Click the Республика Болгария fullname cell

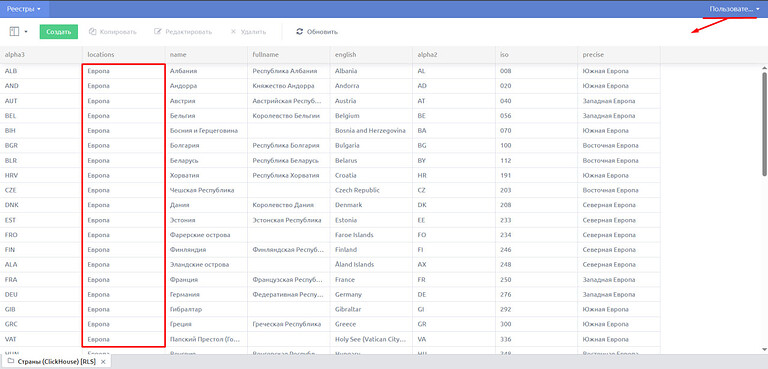click(x=289, y=146)
